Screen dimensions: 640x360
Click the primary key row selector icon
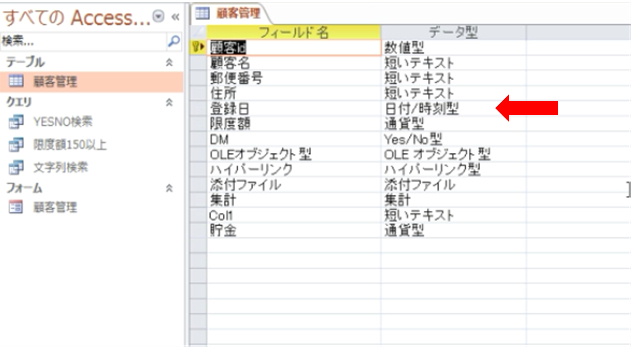point(198,47)
